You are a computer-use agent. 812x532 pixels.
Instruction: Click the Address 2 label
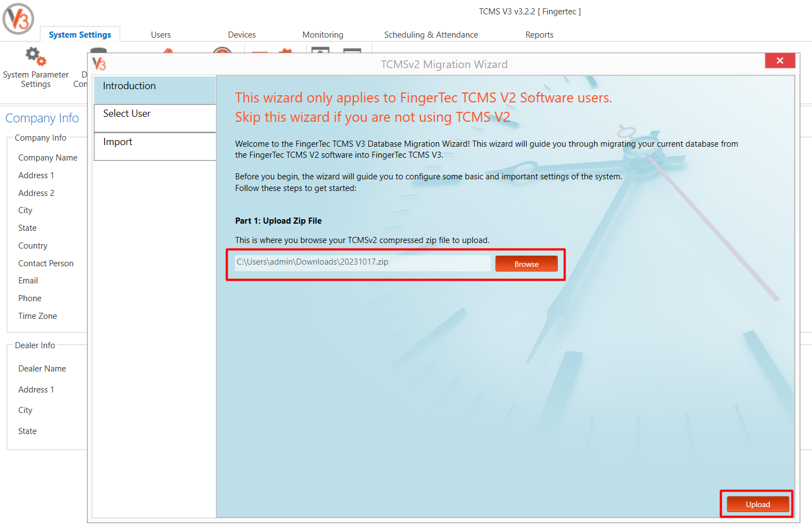[x=36, y=193]
